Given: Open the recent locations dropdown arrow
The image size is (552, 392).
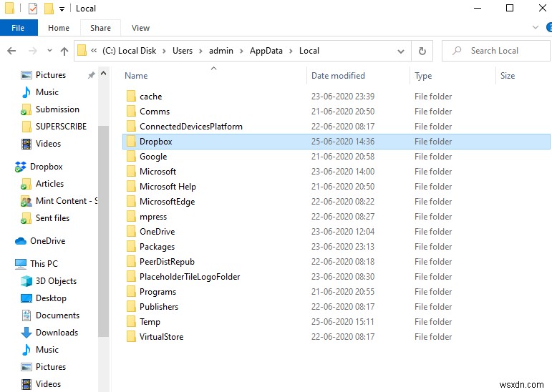Looking at the screenshot, I should click(49, 51).
